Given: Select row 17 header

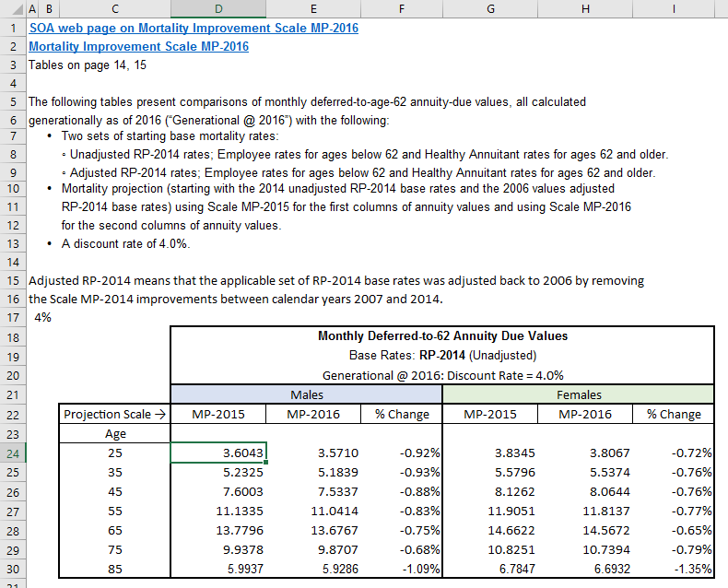Looking at the screenshot, I should [13, 318].
